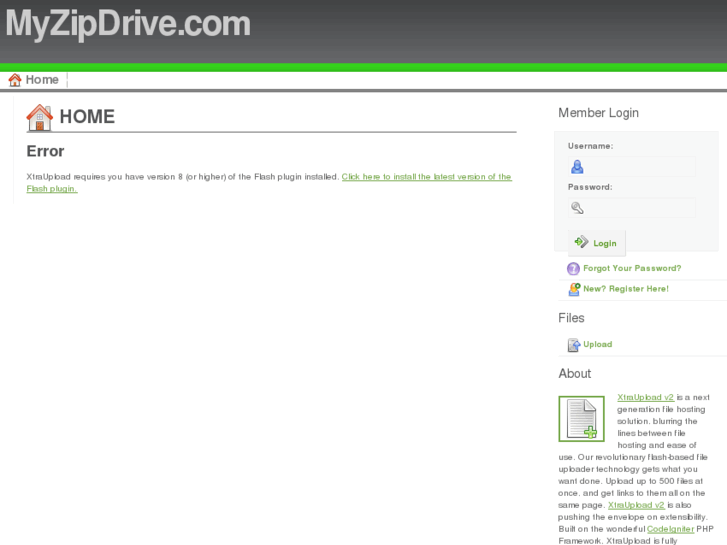Screen dimensions: 727x545
Task: Click the green arrow icon on Login button
Action: coord(581,242)
